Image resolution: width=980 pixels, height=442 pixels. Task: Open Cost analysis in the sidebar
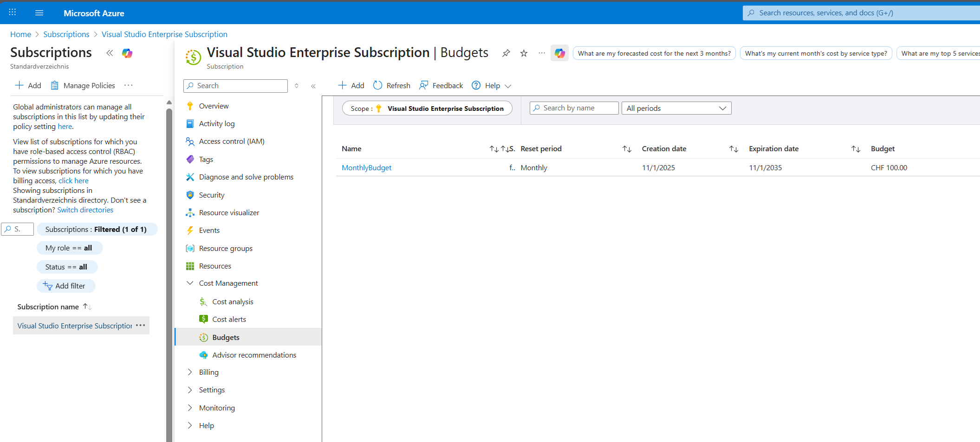[233, 301]
